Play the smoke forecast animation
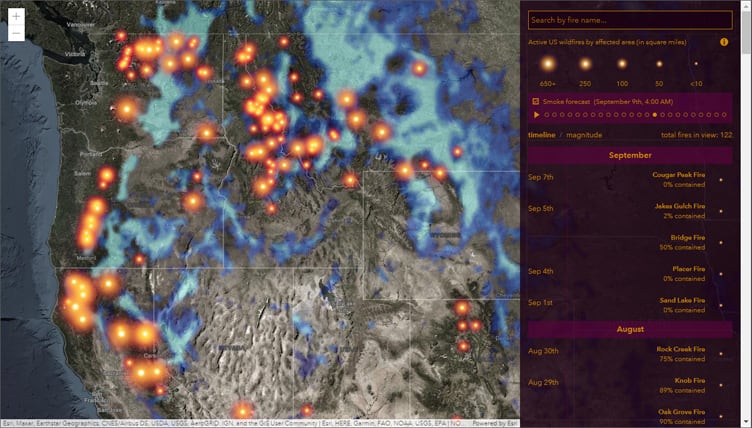Viewport: 752px width, 428px height. 536,115
